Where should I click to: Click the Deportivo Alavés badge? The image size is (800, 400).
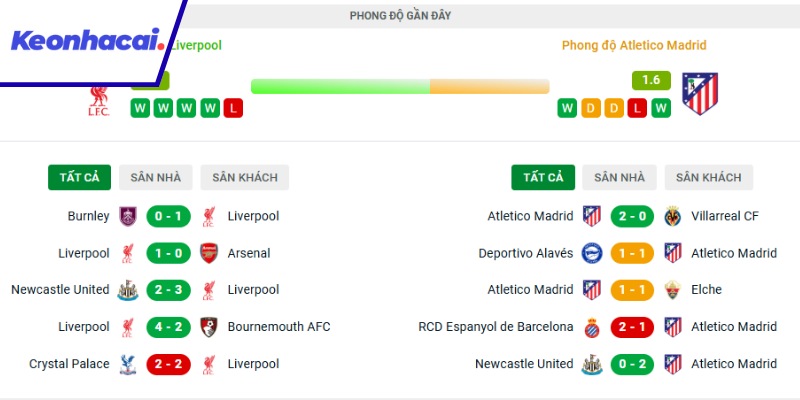592,253
